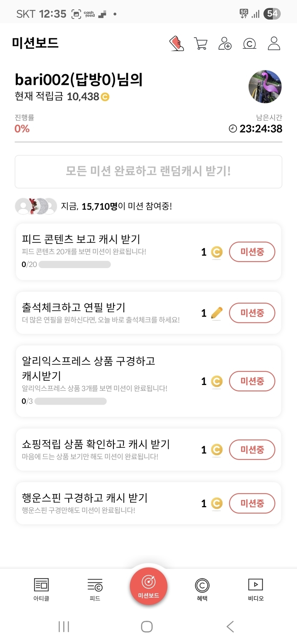This screenshot has width=297, height=644.
Task: Open the 혜택 tab
Action: click(202, 589)
